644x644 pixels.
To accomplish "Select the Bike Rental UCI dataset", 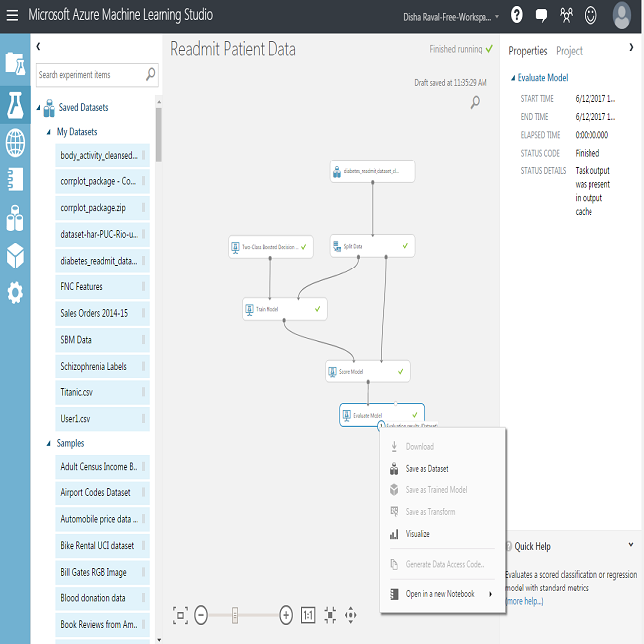I will pyautogui.click(x=102, y=546).
